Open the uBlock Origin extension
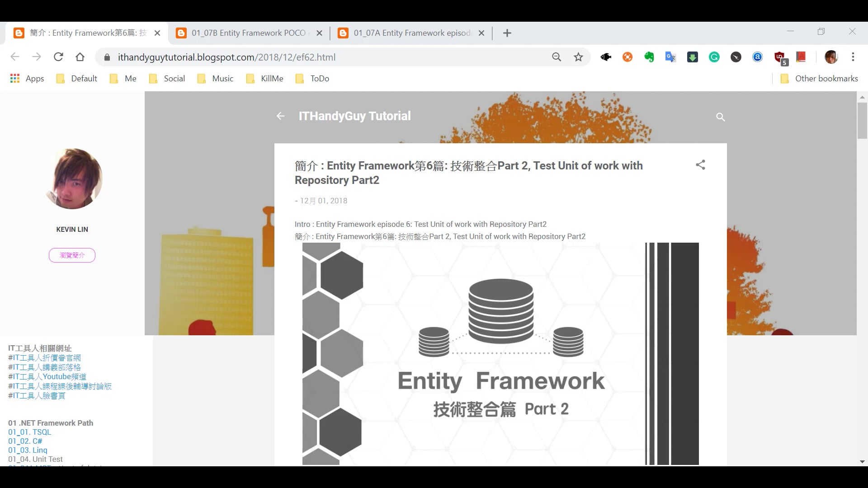 pos(778,57)
